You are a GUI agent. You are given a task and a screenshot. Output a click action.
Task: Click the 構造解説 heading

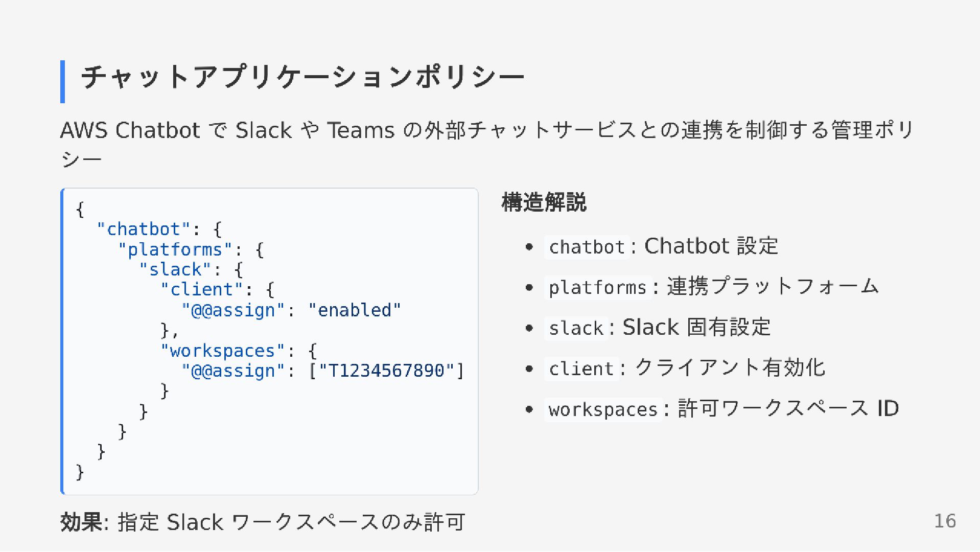(544, 202)
